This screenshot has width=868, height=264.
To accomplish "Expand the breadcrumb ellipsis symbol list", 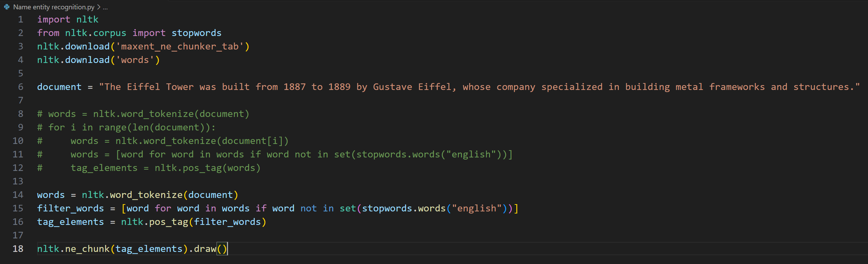I will [105, 7].
